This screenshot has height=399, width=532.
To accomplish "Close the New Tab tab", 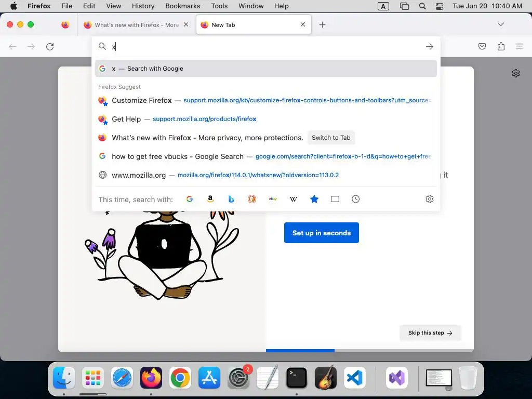I will click(x=303, y=24).
